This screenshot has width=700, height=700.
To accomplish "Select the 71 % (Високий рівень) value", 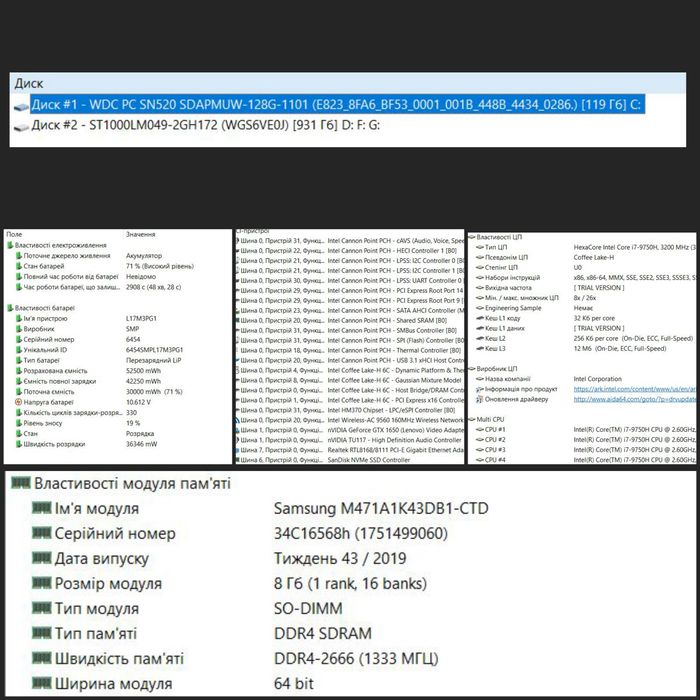I will [x=160, y=267].
